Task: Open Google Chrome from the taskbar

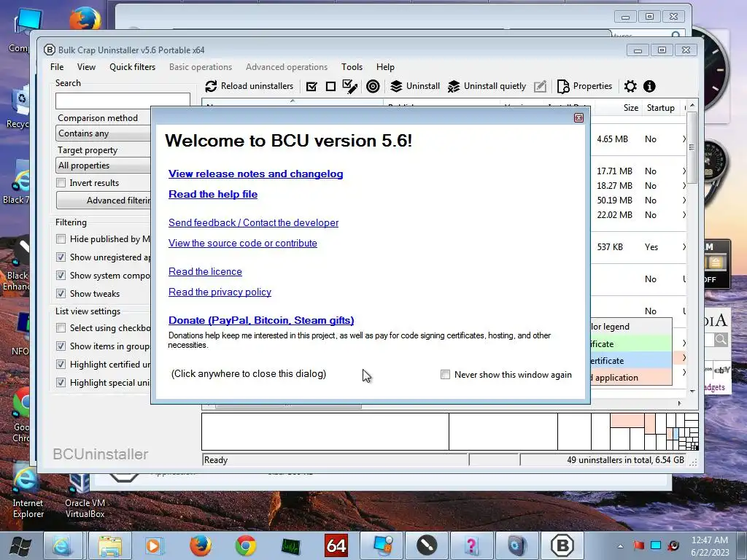Action: (246, 545)
